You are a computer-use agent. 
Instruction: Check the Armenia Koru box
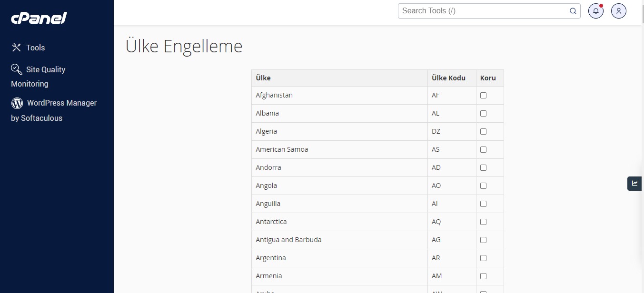(x=483, y=276)
